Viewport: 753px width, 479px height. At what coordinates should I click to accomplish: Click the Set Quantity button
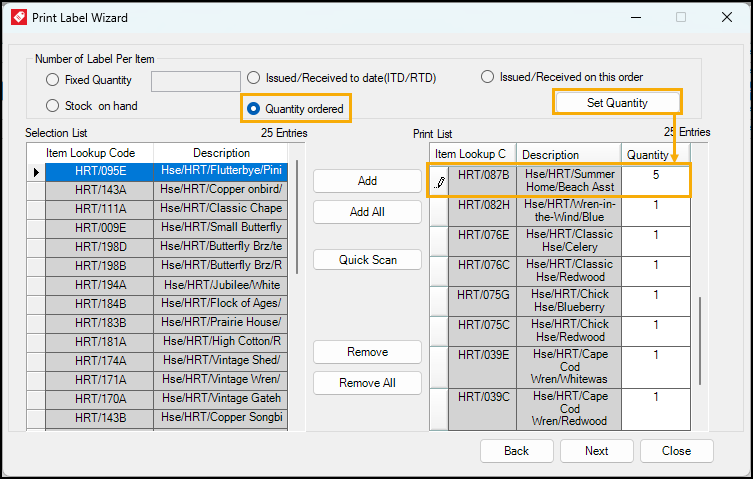tap(617, 103)
